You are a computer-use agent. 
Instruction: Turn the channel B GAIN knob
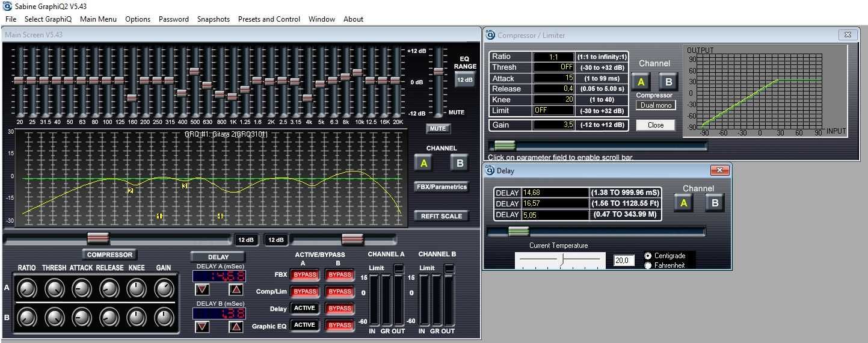click(x=164, y=317)
